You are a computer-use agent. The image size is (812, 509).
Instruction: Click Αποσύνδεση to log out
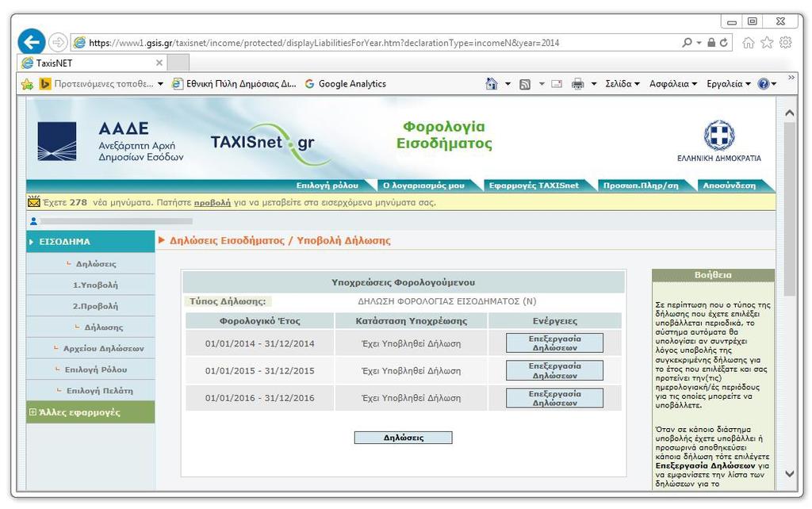tap(730, 186)
